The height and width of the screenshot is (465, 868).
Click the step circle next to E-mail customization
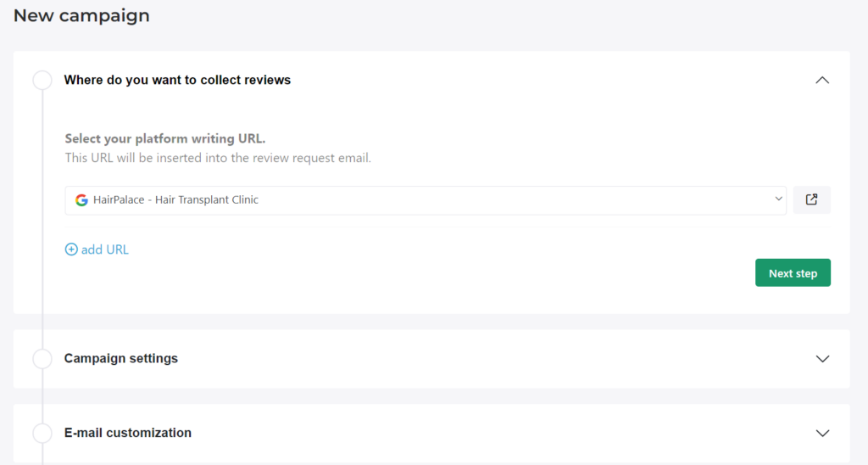point(42,433)
